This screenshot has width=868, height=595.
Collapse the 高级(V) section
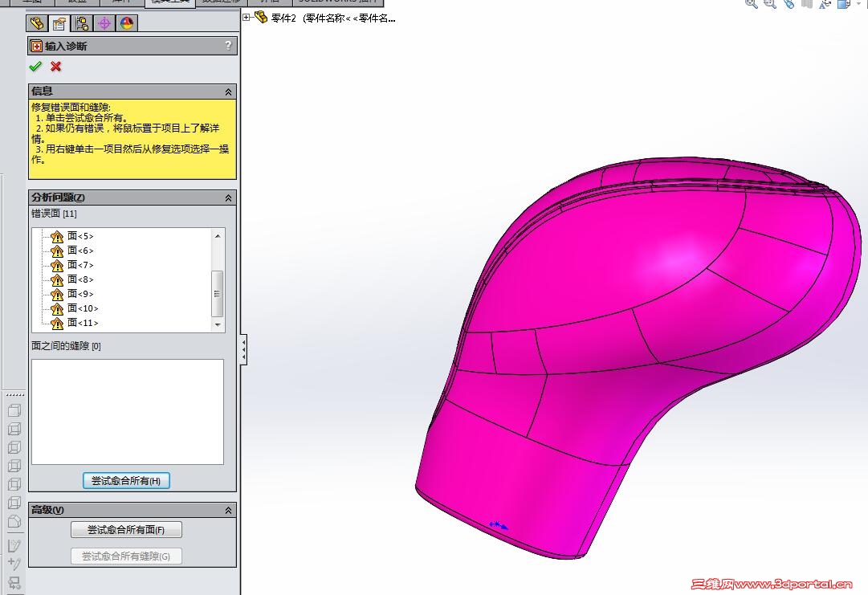point(228,511)
